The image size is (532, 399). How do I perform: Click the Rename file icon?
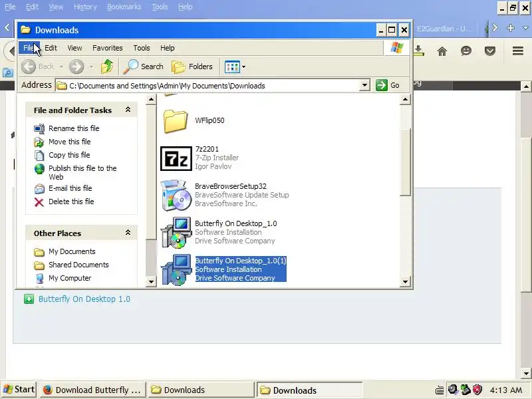tap(39, 128)
